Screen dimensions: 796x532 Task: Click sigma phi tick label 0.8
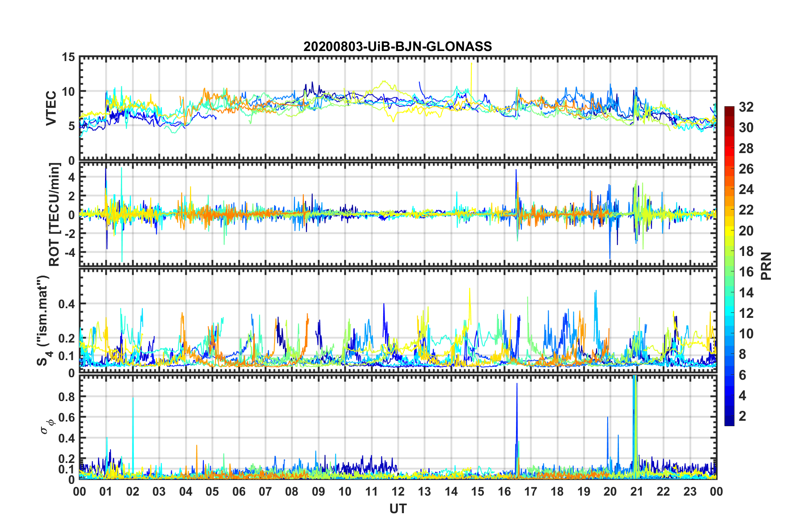tap(67, 396)
